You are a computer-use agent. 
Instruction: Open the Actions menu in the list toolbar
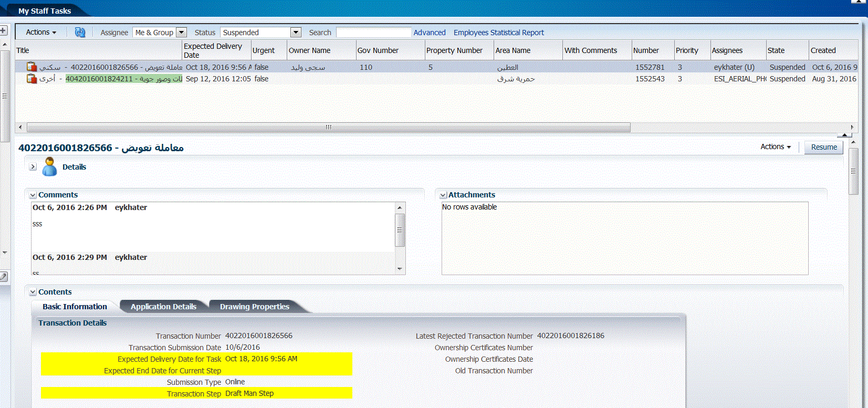pos(41,32)
